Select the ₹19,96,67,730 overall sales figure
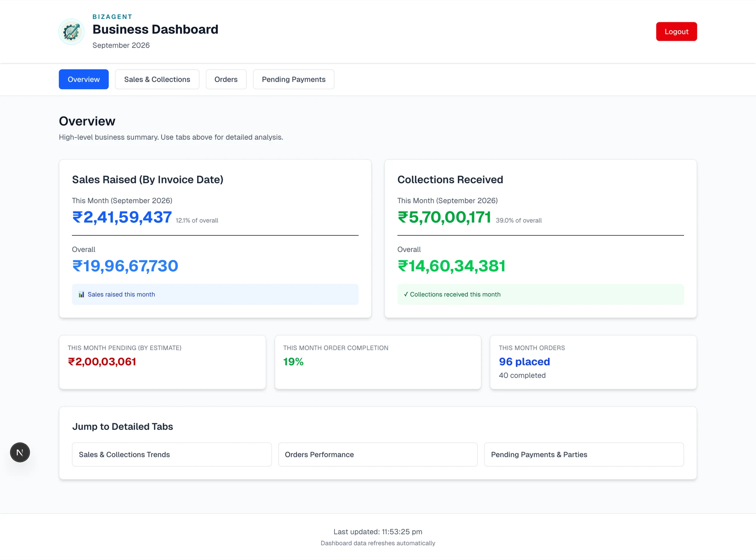The image size is (756, 560). [125, 266]
